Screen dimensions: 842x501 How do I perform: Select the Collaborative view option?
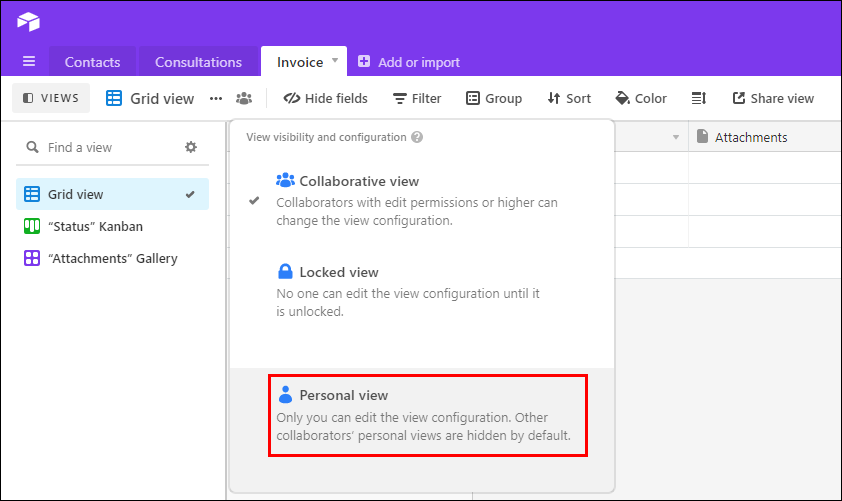point(359,181)
